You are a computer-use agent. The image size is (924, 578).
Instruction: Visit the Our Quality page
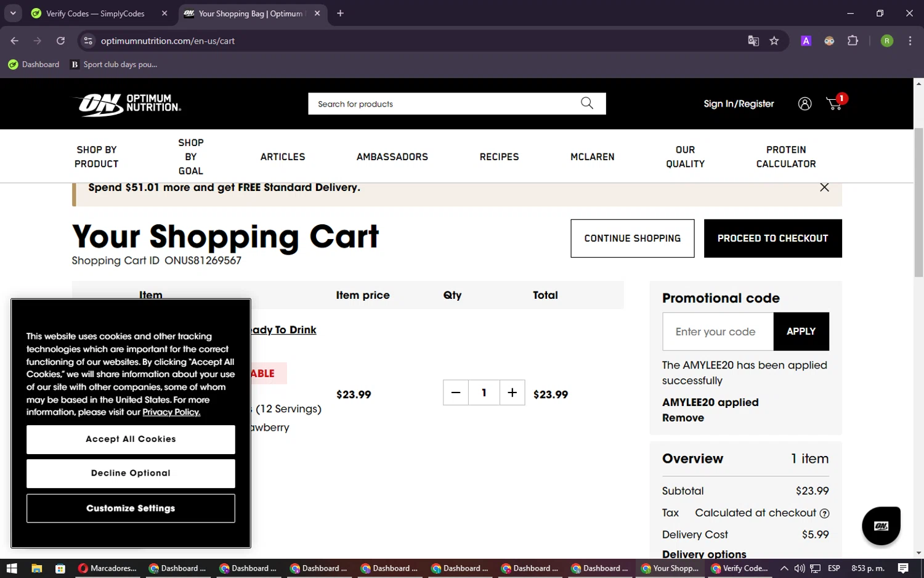pos(686,157)
